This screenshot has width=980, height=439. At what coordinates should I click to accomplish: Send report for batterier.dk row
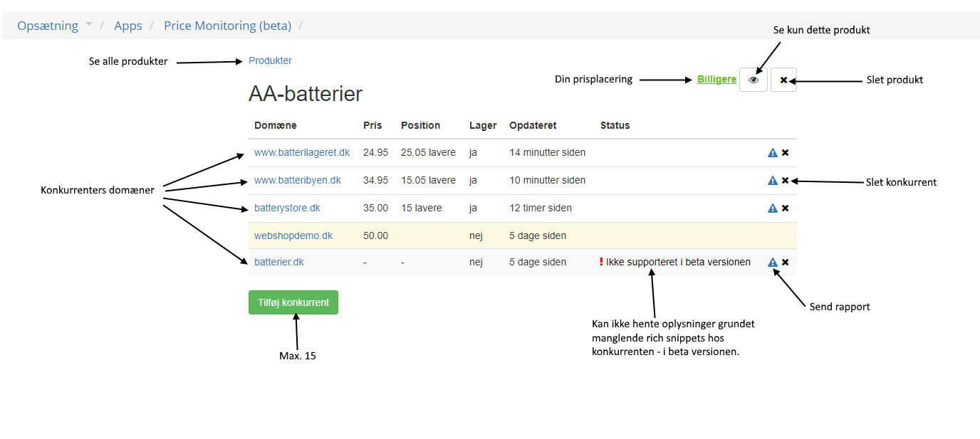pos(773,263)
